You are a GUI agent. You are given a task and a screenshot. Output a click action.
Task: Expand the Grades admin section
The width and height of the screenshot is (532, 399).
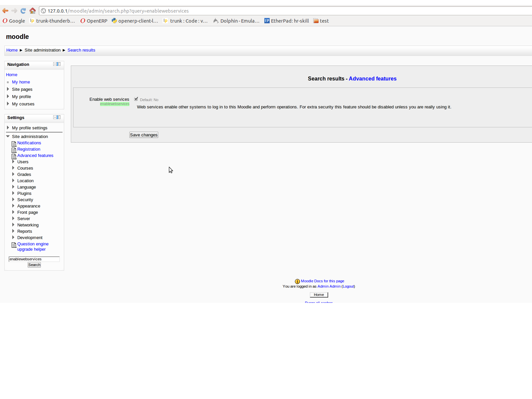click(13, 174)
